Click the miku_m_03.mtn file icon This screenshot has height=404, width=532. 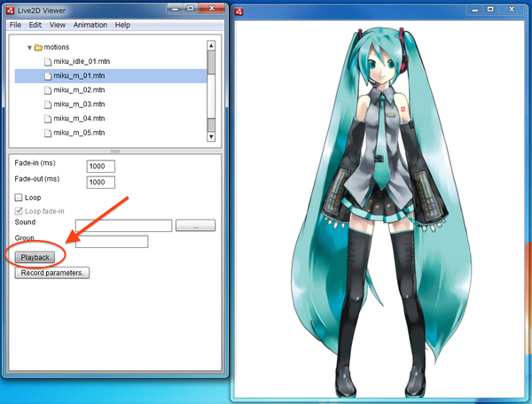click(x=48, y=105)
